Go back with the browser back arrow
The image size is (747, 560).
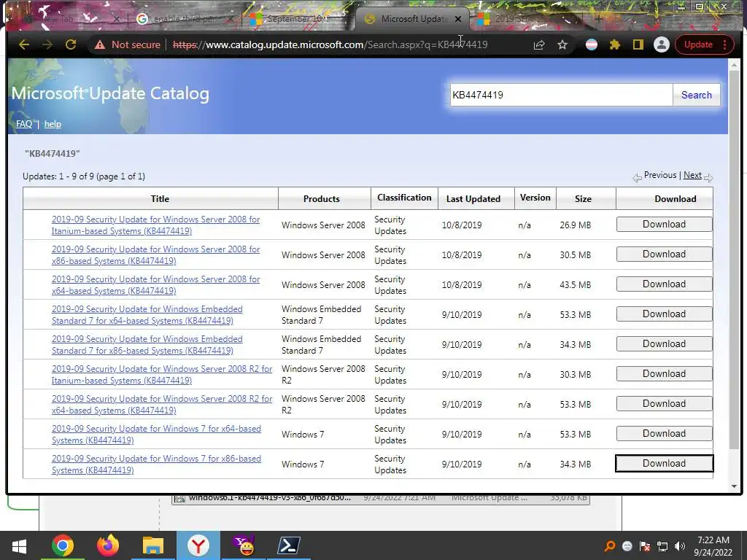(x=24, y=44)
